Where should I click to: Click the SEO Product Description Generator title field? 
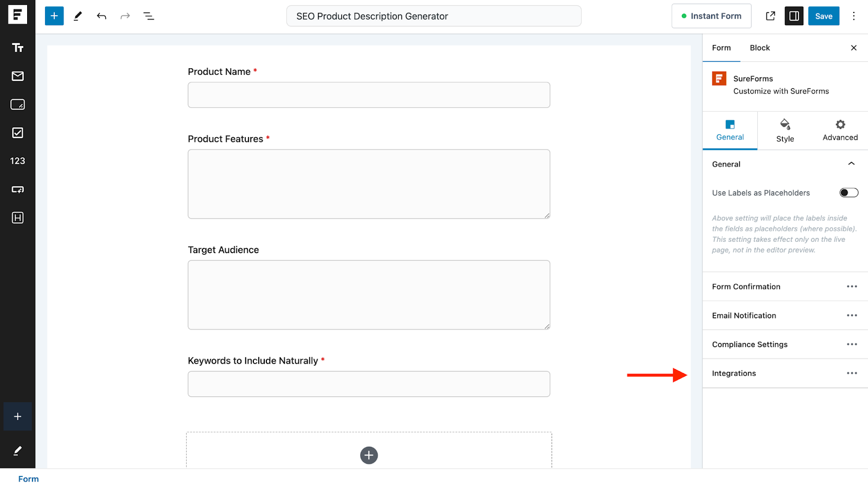pyautogui.click(x=433, y=16)
